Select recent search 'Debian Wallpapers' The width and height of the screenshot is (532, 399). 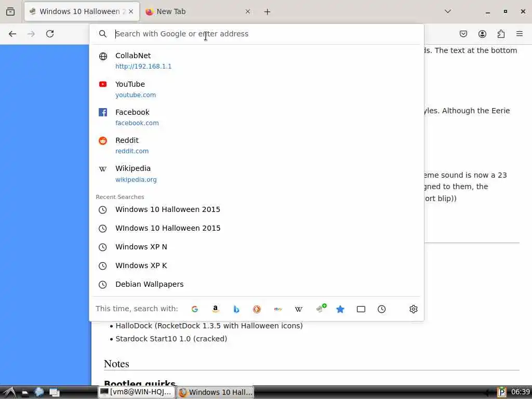point(257,284)
